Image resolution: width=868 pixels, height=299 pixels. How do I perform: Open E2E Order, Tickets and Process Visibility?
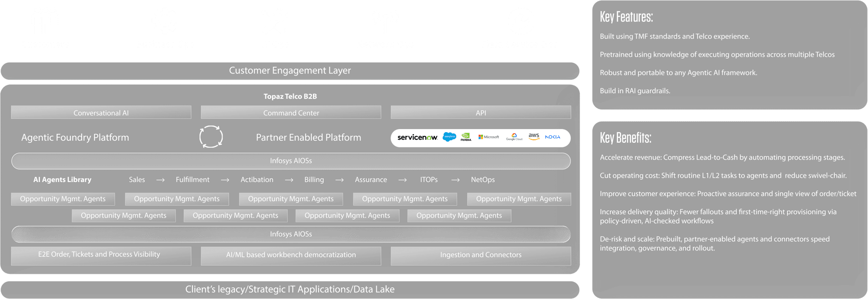click(101, 255)
